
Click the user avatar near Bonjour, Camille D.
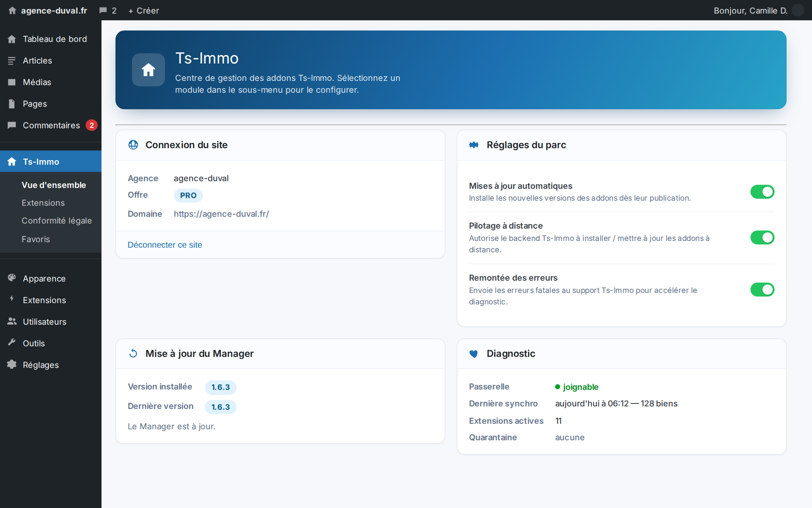pyautogui.click(x=798, y=10)
